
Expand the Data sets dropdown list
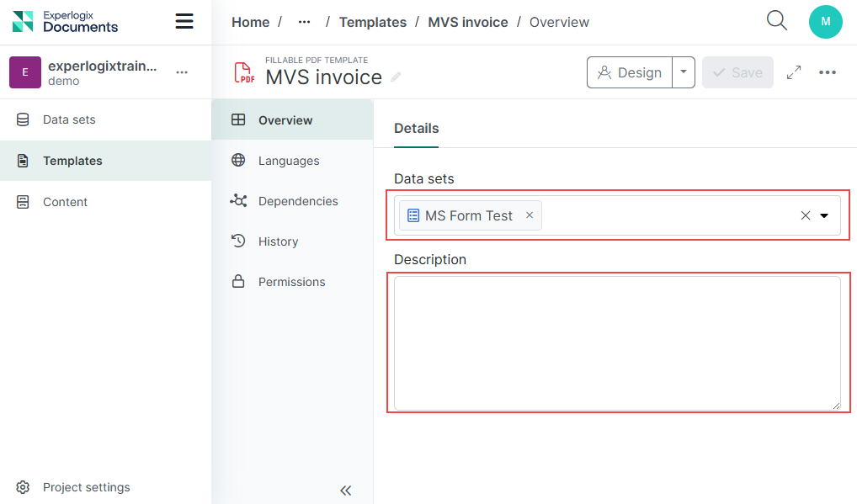(824, 216)
